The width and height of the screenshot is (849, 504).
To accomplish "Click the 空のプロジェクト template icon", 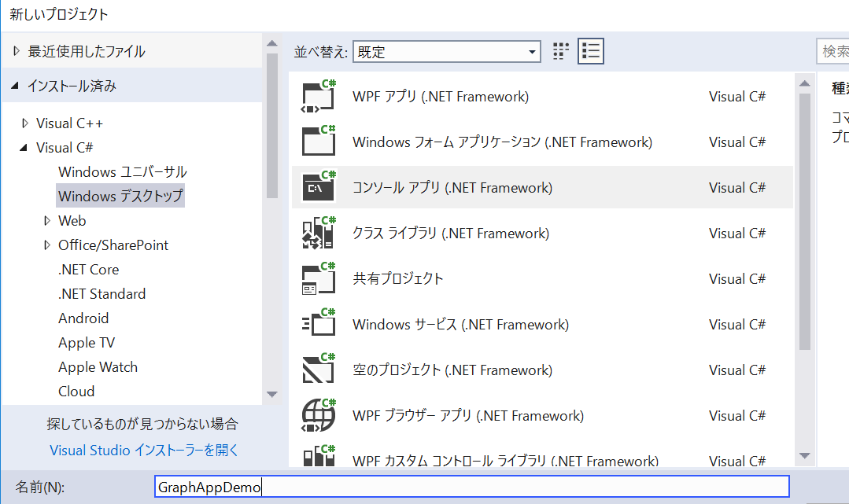I will 319,370.
